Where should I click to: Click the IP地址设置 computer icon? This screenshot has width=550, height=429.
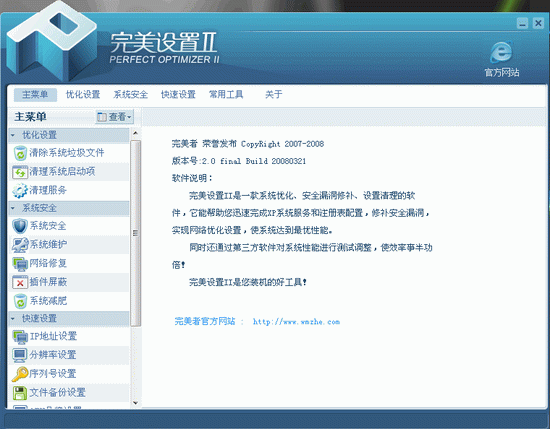(x=20, y=336)
